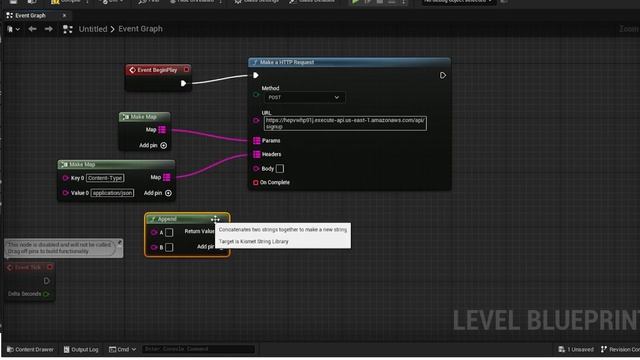Image resolution: width=640 pixels, height=360 pixels.
Task: Click Event BeginPlay's execution output pin
Action: pos(183,83)
